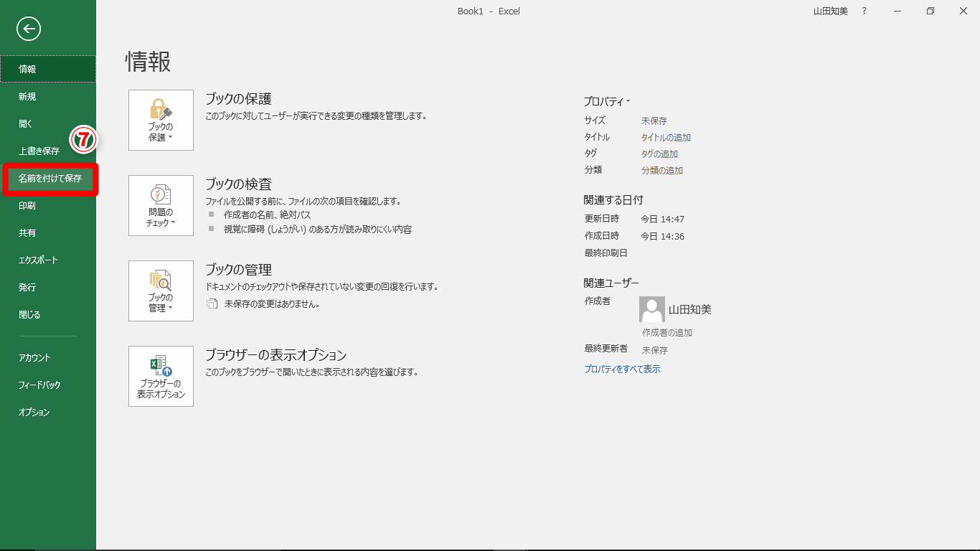
Task: Click the 更新日時 value 今日 14:47
Action: click(x=662, y=219)
